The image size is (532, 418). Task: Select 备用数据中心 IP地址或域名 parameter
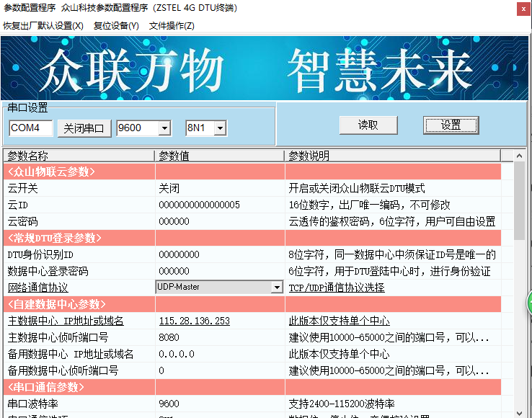(x=71, y=354)
